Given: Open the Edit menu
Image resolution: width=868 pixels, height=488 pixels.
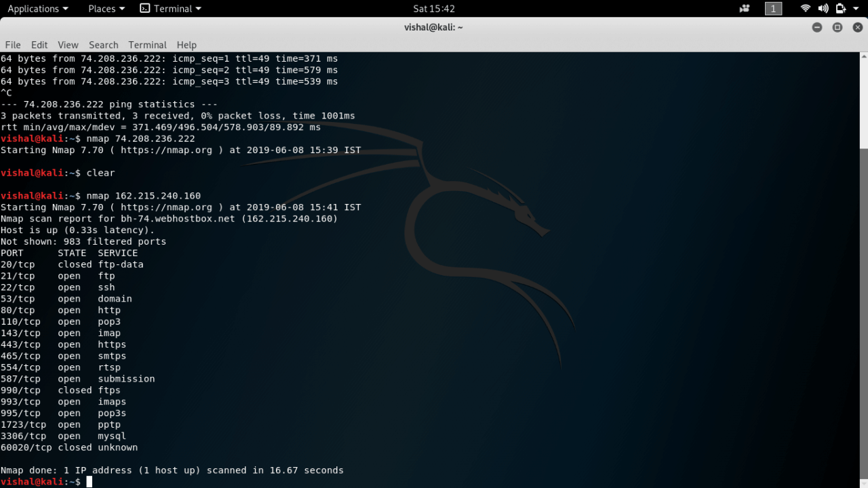Looking at the screenshot, I should [x=39, y=45].
